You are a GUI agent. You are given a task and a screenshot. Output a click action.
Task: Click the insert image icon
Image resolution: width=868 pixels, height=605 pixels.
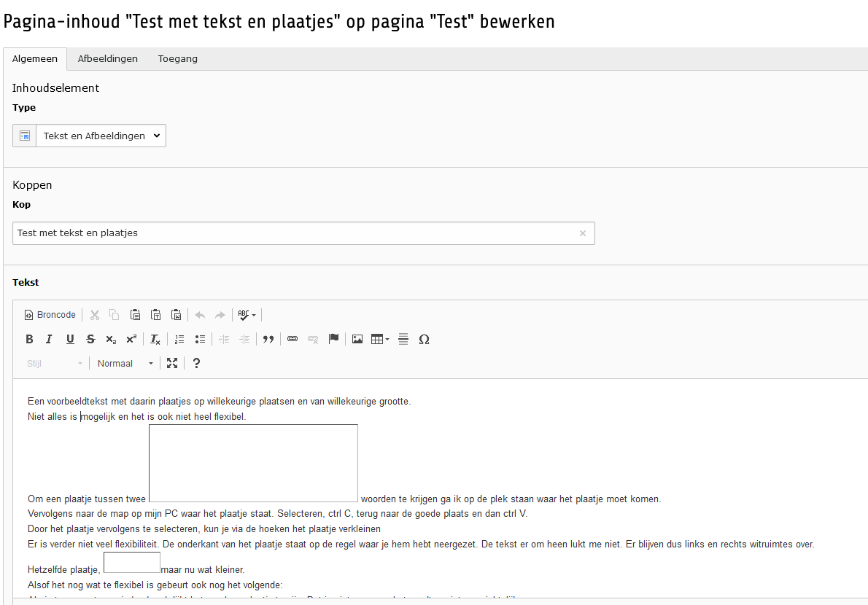point(357,339)
